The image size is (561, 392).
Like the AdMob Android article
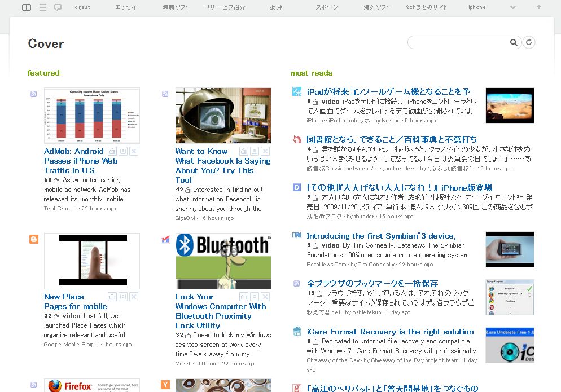112,151
